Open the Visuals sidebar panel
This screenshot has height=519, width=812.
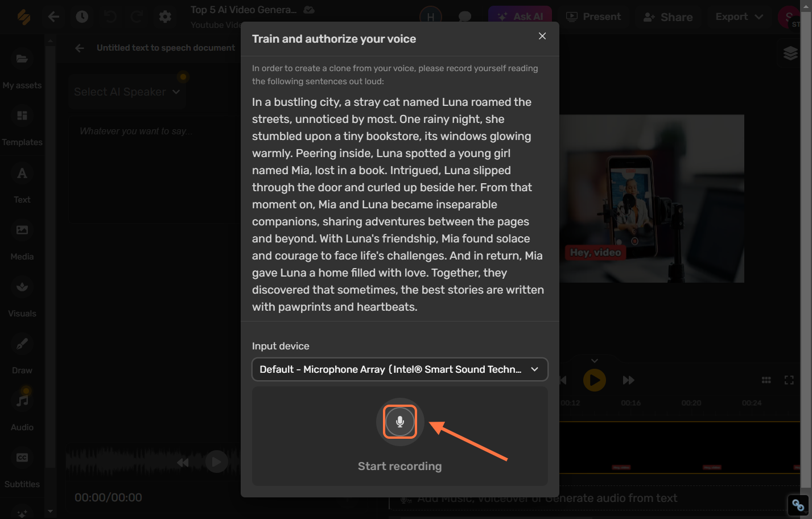pos(22,298)
